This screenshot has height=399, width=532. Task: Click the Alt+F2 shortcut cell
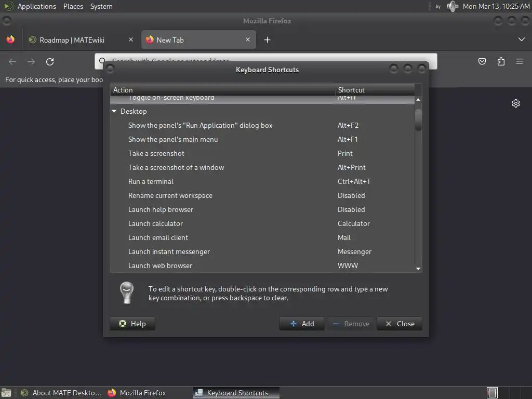[348, 126]
